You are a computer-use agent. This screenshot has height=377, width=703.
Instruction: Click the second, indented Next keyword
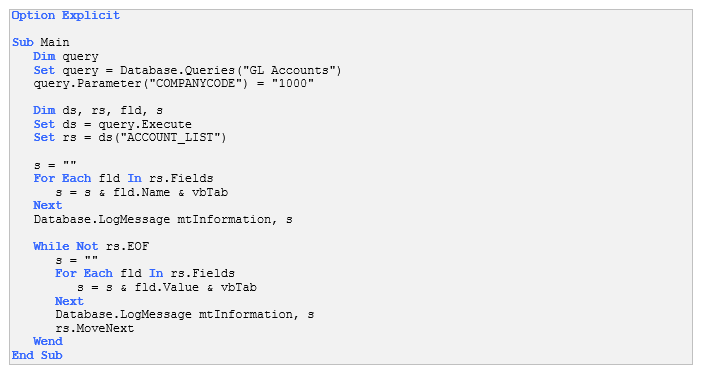click(69, 301)
